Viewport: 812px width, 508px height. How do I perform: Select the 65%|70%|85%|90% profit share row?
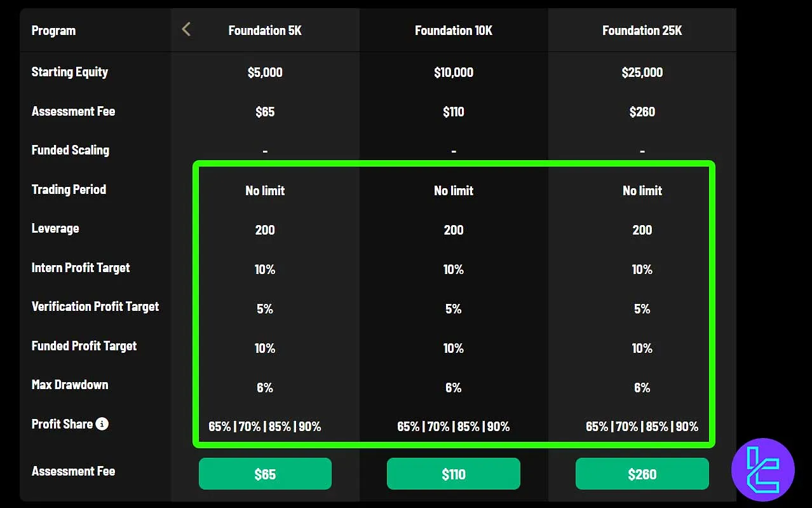[453, 426]
